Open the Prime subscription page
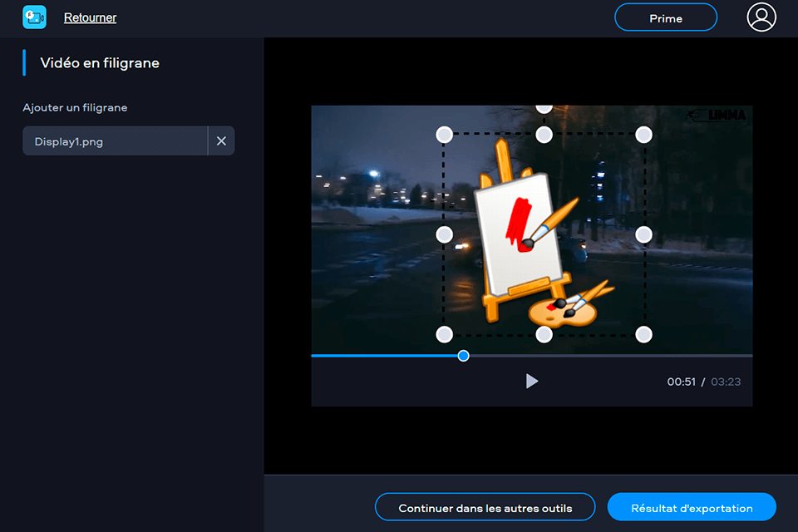Image resolution: width=798 pixels, height=532 pixels. point(665,17)
